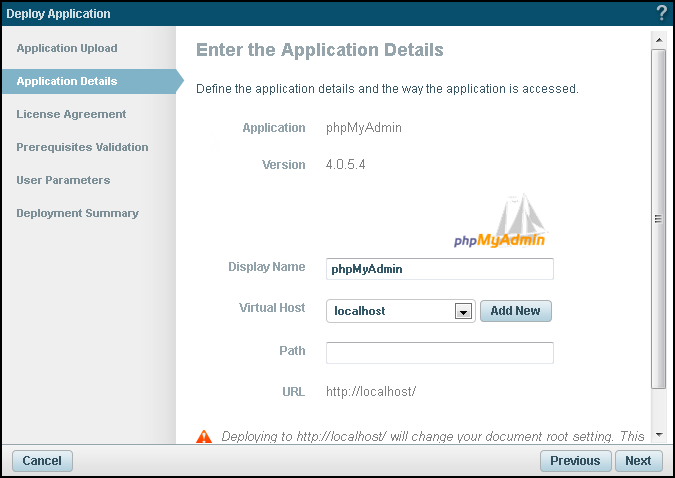Open the Virtual Host dropdown arrow
This screenshot has height=478, width=675.
(x=463, y=311)
